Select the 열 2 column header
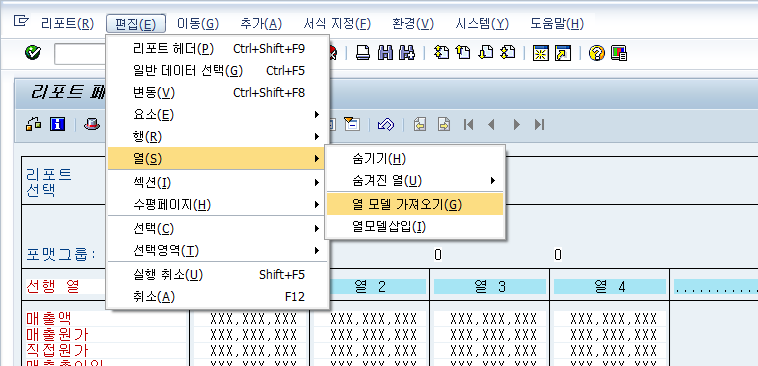The width and height of the screenshot is (758, 366). (x=370, y=287)
